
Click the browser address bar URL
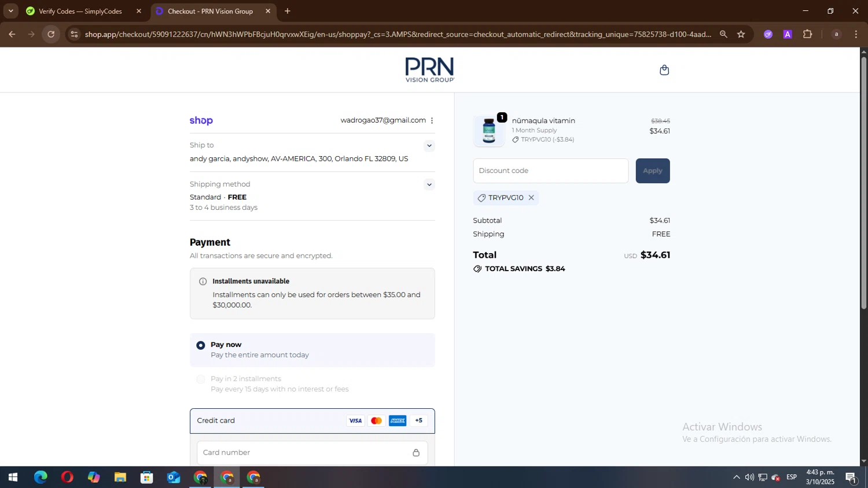[398, 34]
